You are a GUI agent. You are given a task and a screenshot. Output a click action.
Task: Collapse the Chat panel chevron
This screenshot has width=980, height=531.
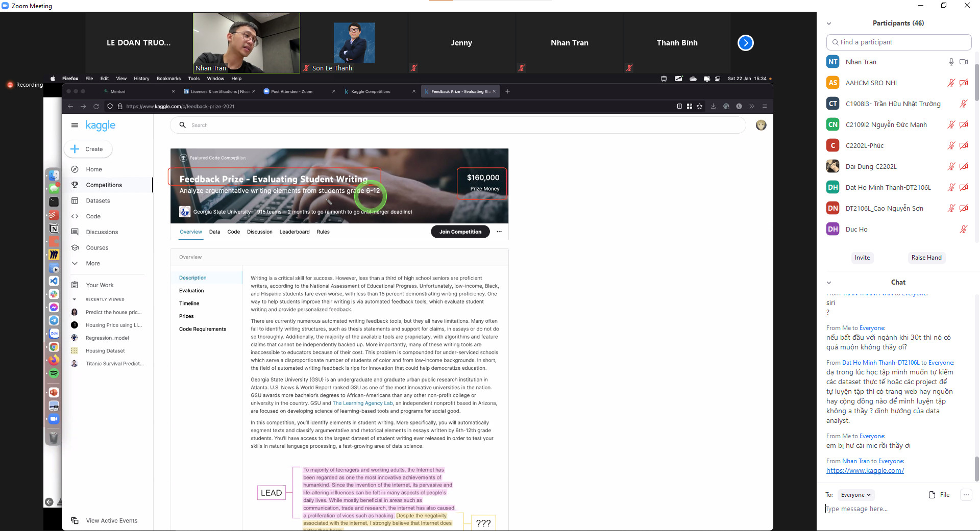coord(829,283)
